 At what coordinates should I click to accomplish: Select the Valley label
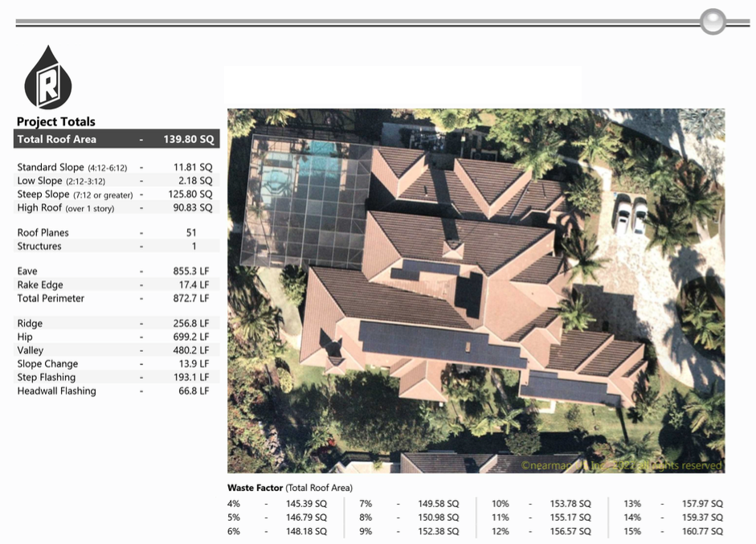31,350
